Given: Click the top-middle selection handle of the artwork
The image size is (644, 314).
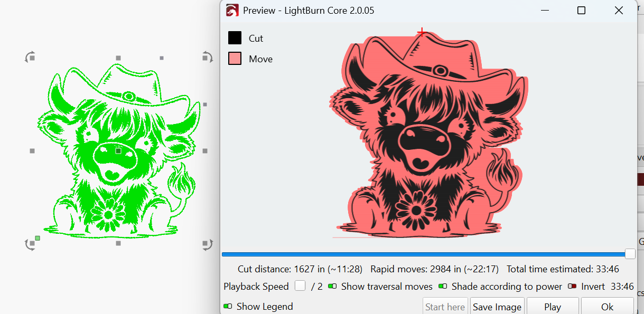Looking at the screenshot, I should [118, 58].
